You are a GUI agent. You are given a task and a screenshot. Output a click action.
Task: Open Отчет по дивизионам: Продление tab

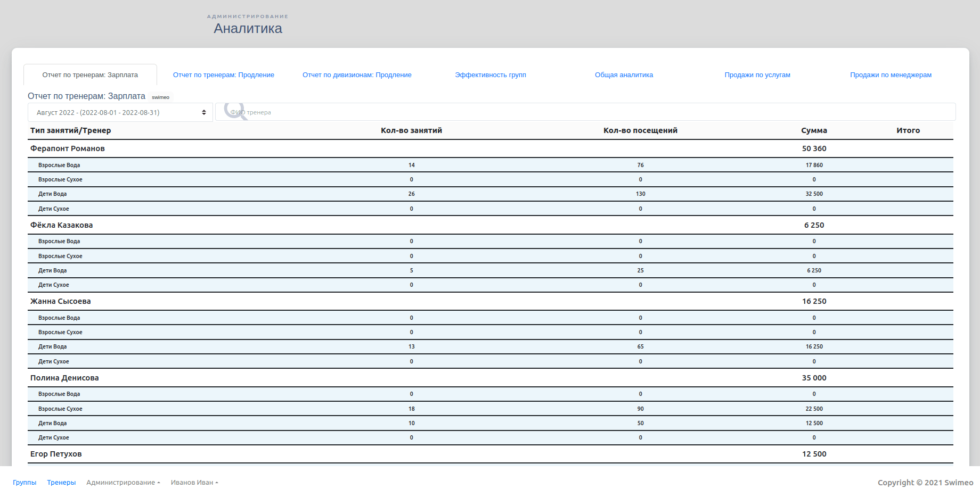pyautogui.click(x=357, y=75)
